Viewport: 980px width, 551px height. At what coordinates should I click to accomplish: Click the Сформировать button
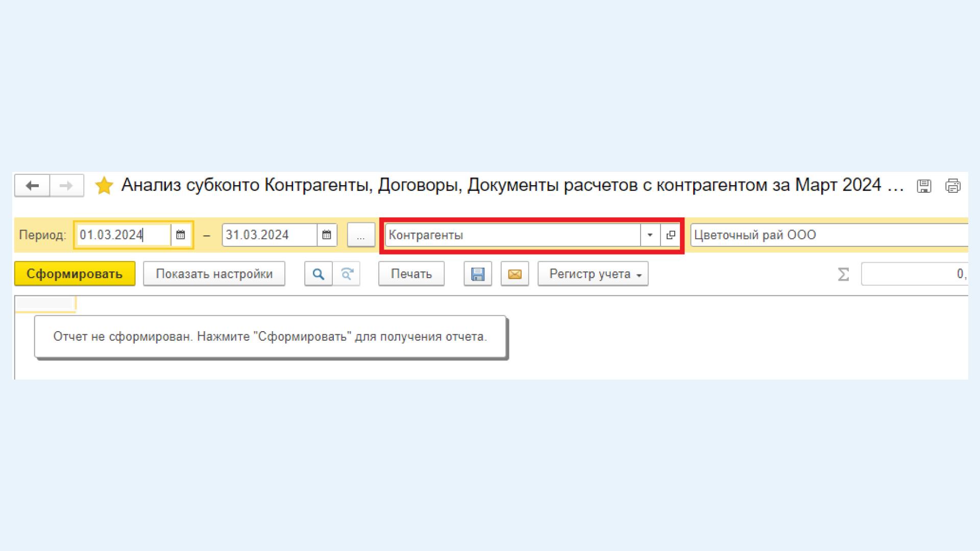[75, 274]
